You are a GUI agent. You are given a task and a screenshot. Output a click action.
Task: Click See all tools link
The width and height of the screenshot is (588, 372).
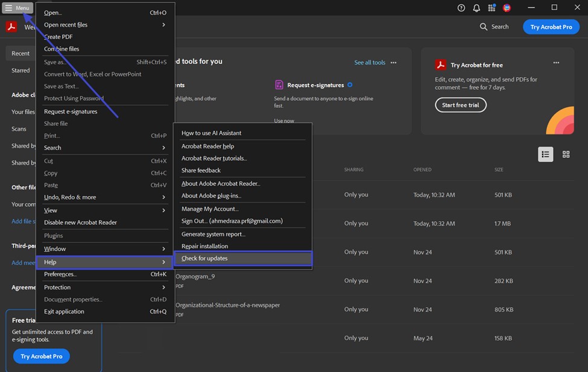point(370,63)
